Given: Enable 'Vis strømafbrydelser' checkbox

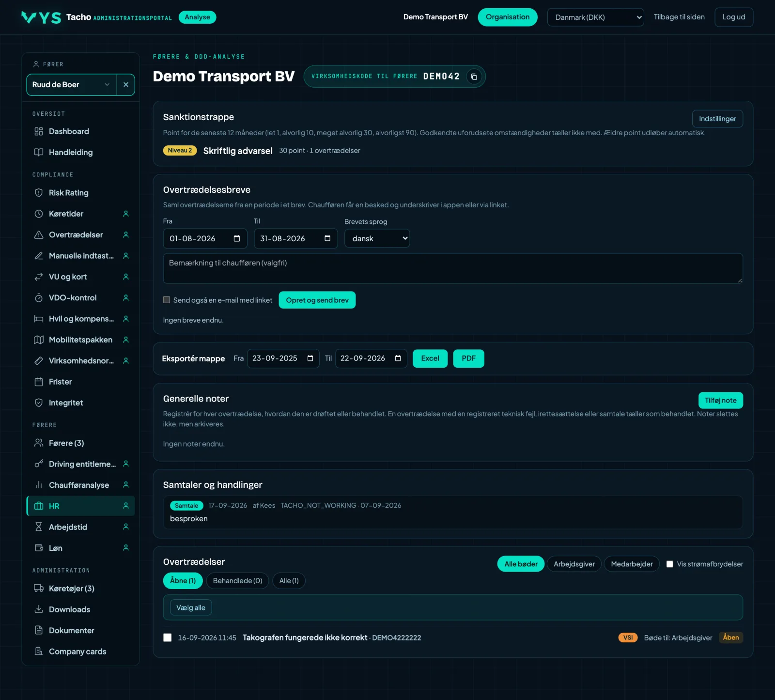Looking at the screenshot, I should (x=670, y=564).
